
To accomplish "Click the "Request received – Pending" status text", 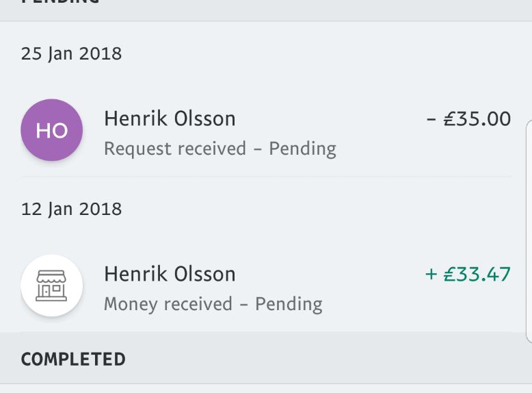I will tap(220, 149).
